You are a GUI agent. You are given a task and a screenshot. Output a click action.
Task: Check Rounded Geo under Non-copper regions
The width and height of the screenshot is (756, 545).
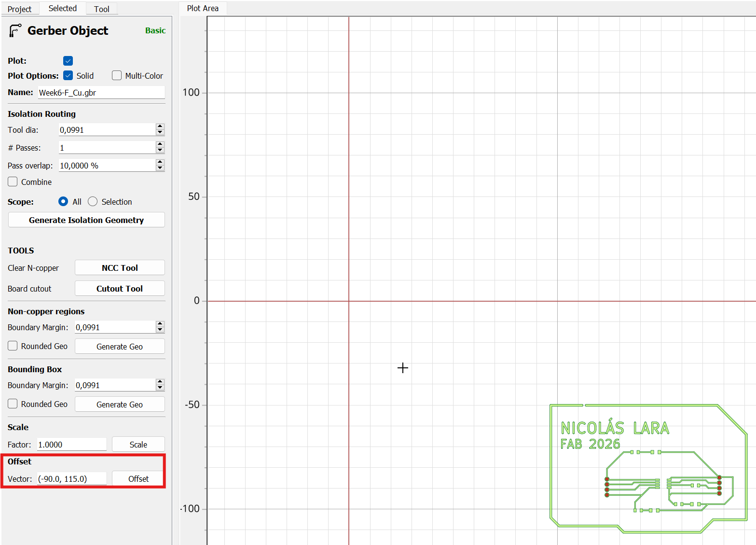(13, 346)
